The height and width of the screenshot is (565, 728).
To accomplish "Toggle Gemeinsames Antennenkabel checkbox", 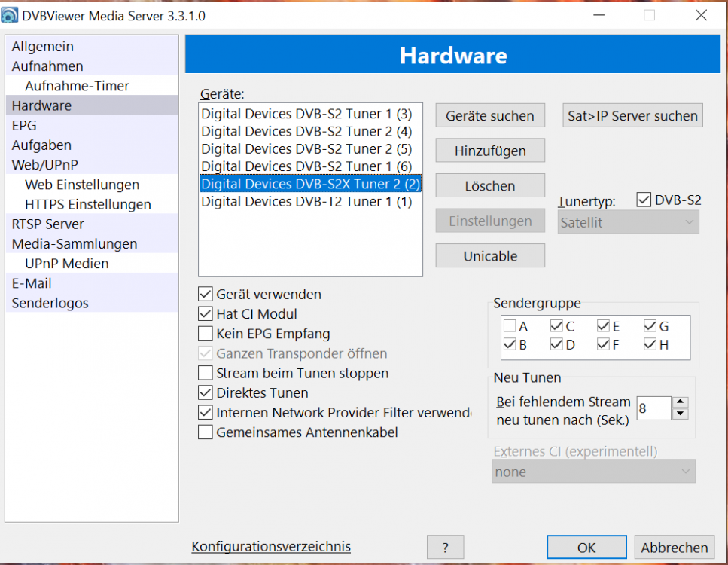I will (x=205, y=432).
